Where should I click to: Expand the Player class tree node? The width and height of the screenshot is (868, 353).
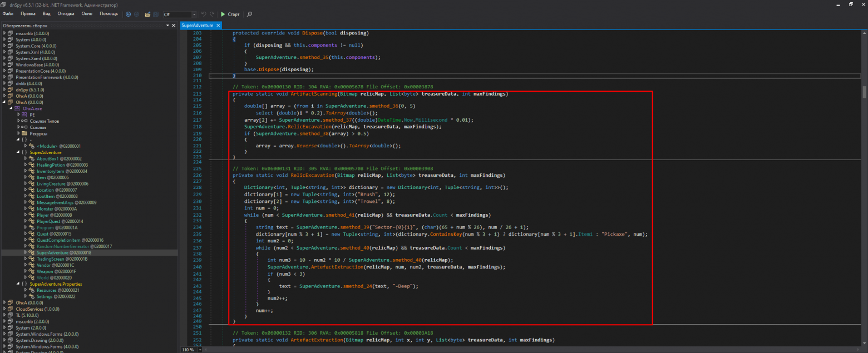point(26,215)
